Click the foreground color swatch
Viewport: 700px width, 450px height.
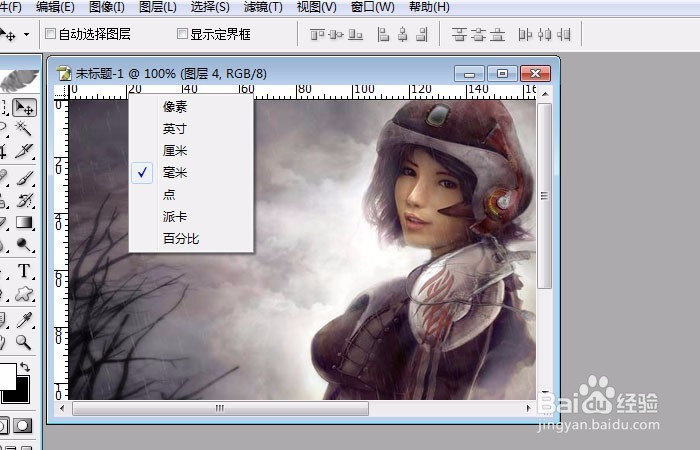coord(7,375)
